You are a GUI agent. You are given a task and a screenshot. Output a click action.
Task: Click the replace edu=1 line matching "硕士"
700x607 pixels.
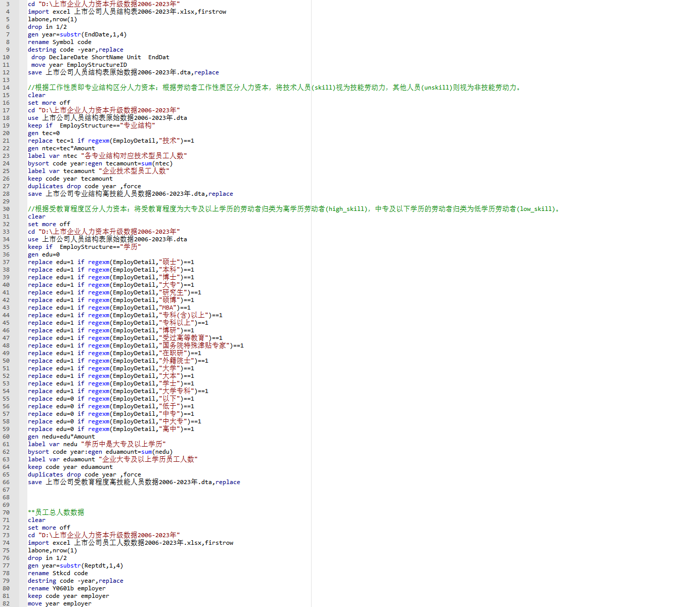point(111,262)
